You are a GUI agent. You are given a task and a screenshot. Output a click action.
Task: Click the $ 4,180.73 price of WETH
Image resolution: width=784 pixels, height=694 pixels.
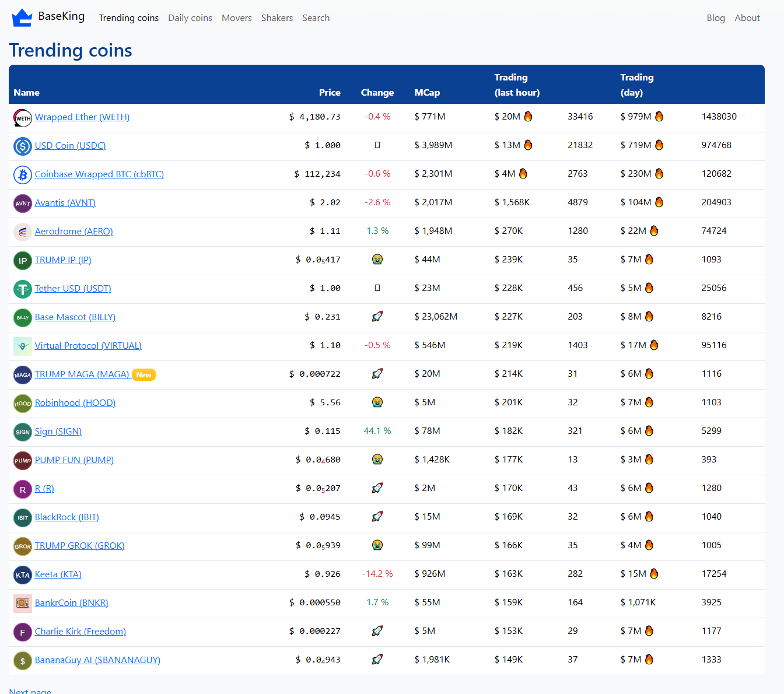tap(315, 117)
